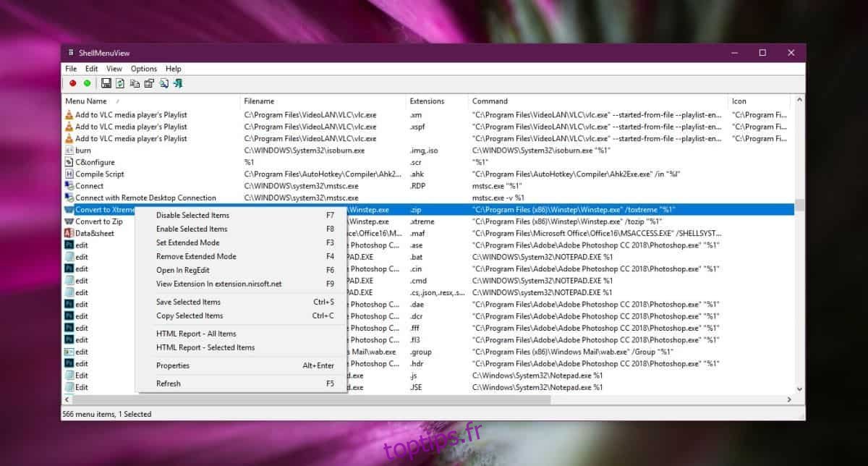Click the red Disable Selected Items toolbar icon
The width and height of the screenshot is (868, 466).
72,83
